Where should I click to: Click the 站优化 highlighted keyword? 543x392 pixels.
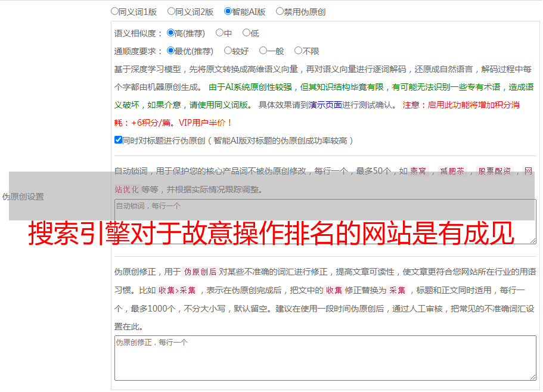[x=126, y=189]
